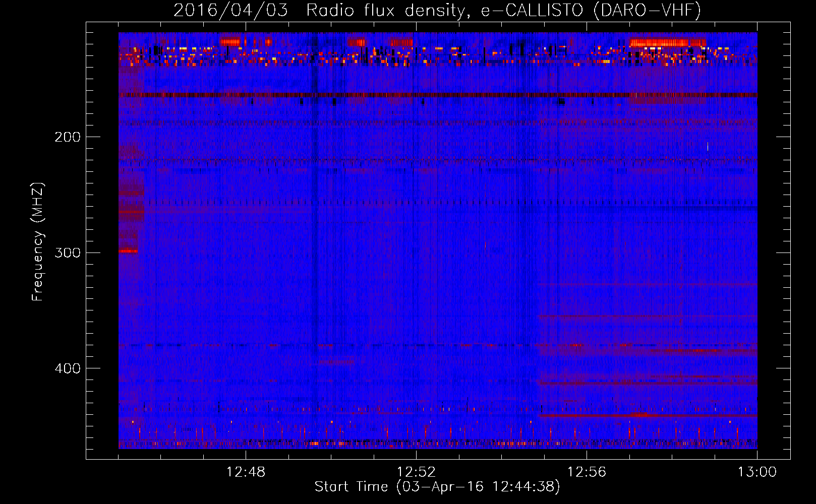Click the 'Start Time (03-Apr-16 12:44:38)' label

coord(437,487)
